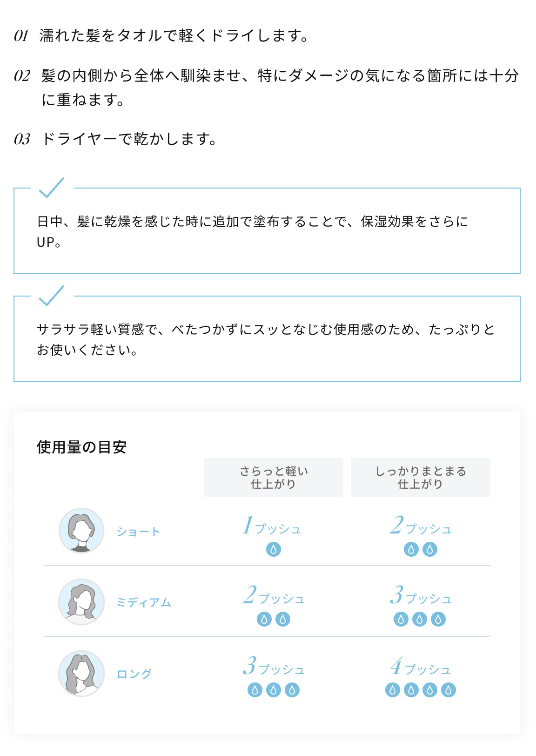Select the さらっと軽い仕上がり column header

[x=274, y=478]
